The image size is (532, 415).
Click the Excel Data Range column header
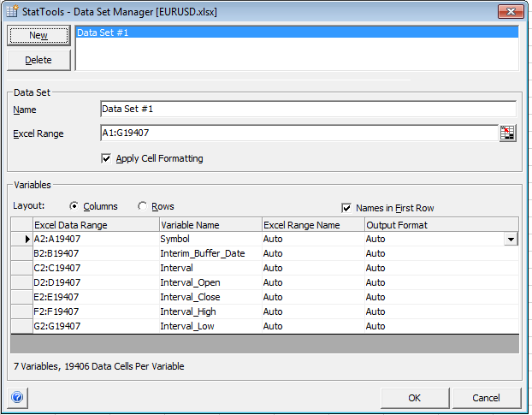pyautogui.click(x=96, y=225)
